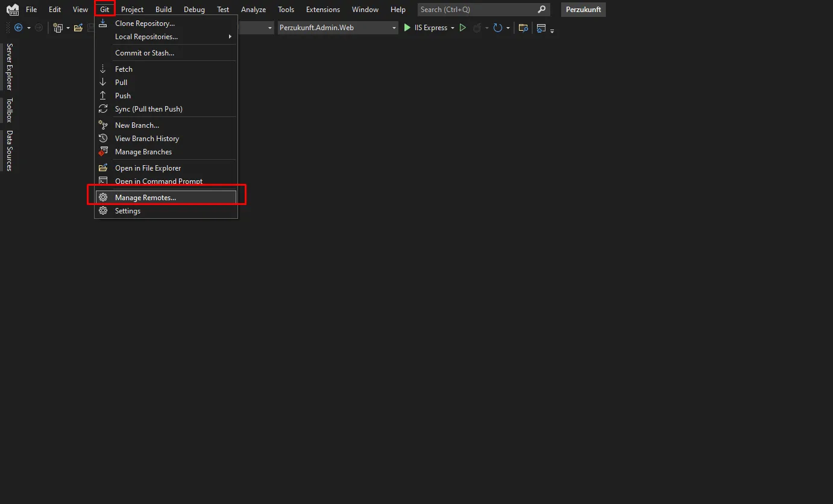The height and width of the screenshot is (504, 833).
Task: Open the New Project dropdown arrow
Action: click(68, 28)
